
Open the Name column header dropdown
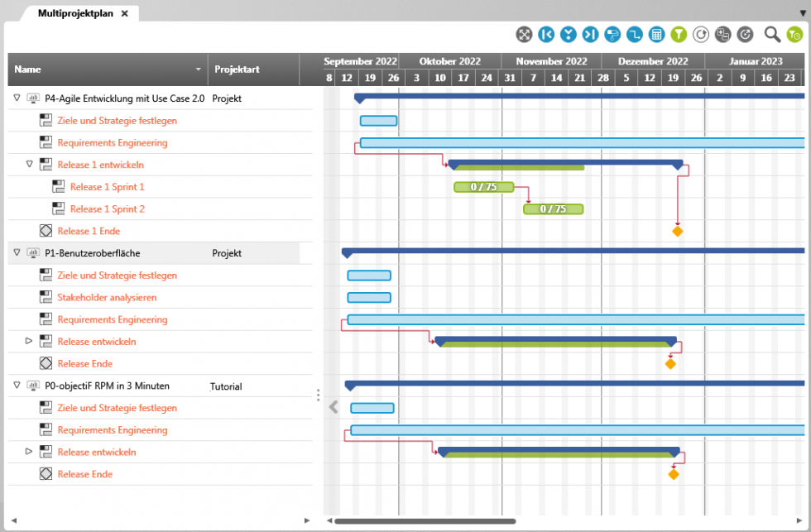coord(197,69)
